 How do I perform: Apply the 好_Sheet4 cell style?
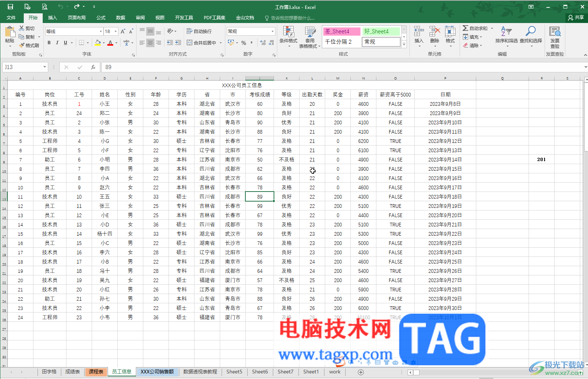(381, 31)
